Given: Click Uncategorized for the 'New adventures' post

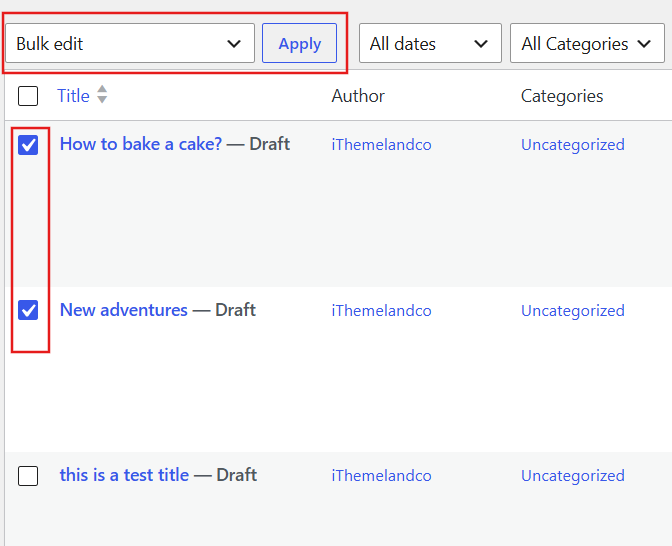Looking at the screenshot, I should (x=573, y=310).
